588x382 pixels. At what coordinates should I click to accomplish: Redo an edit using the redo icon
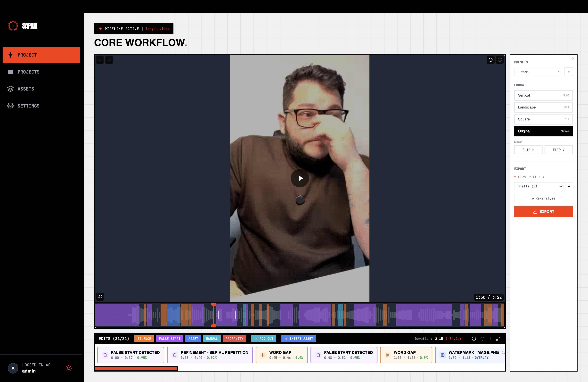482,339
